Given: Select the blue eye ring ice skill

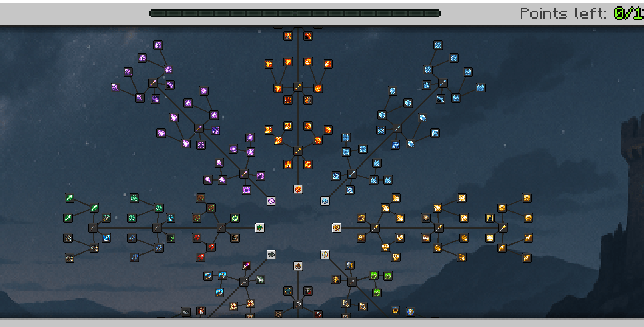Looking at the screenshot, I should (x=381, y=130).
